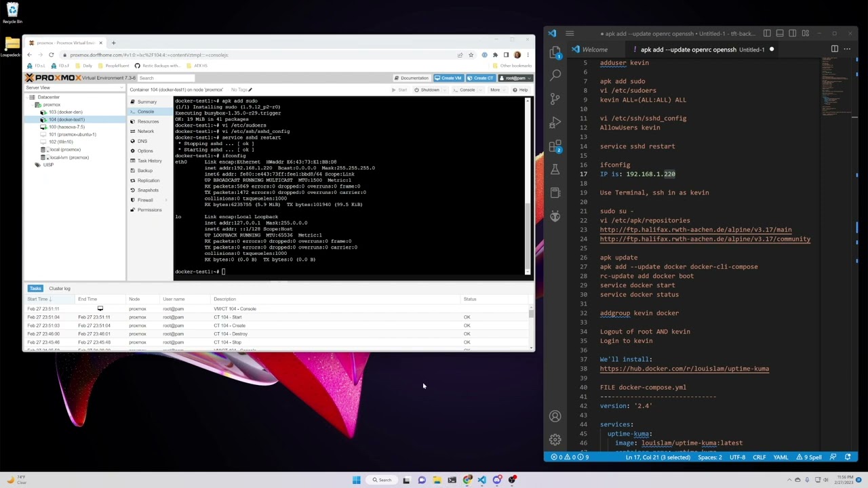Edit tags with the pencil icon

pos(250,89)
